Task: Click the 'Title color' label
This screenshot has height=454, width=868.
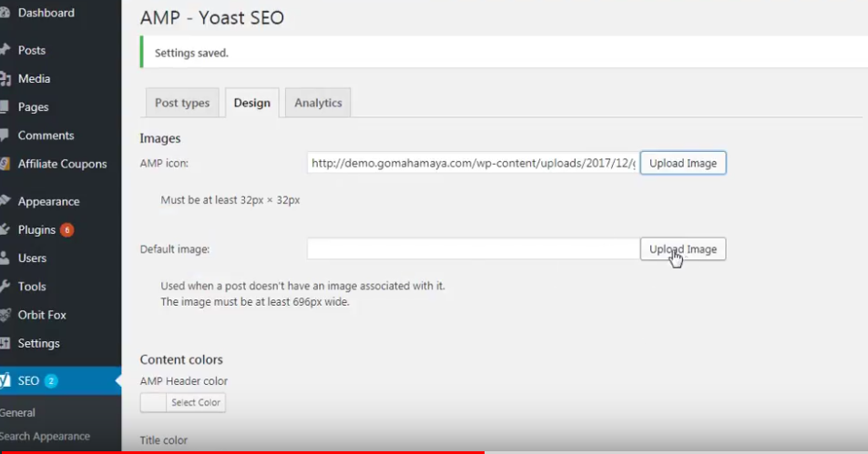Action: [163, 440]
